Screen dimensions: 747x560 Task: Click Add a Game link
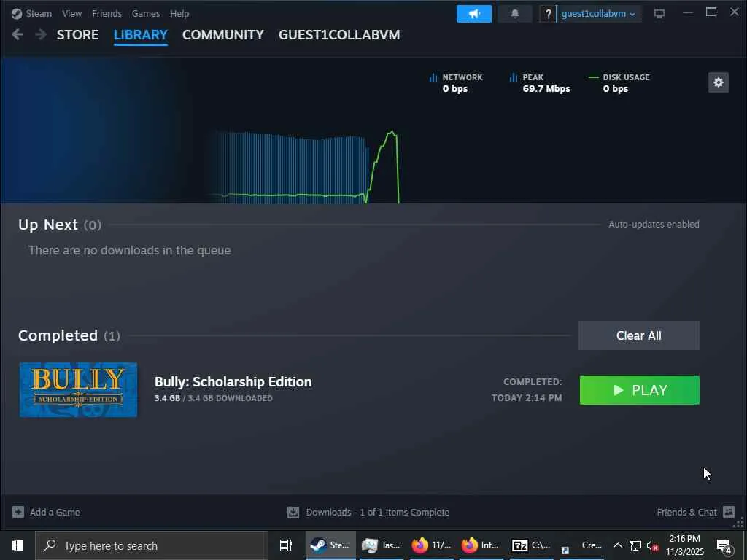[x=55, y=513]
